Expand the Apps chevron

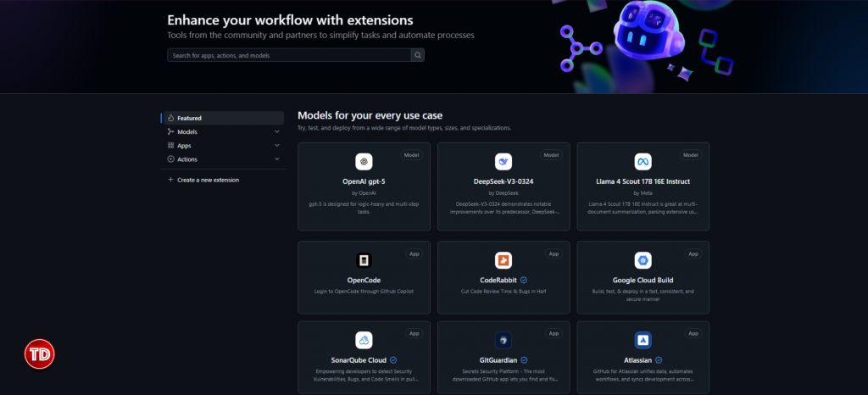click(277, 146)
